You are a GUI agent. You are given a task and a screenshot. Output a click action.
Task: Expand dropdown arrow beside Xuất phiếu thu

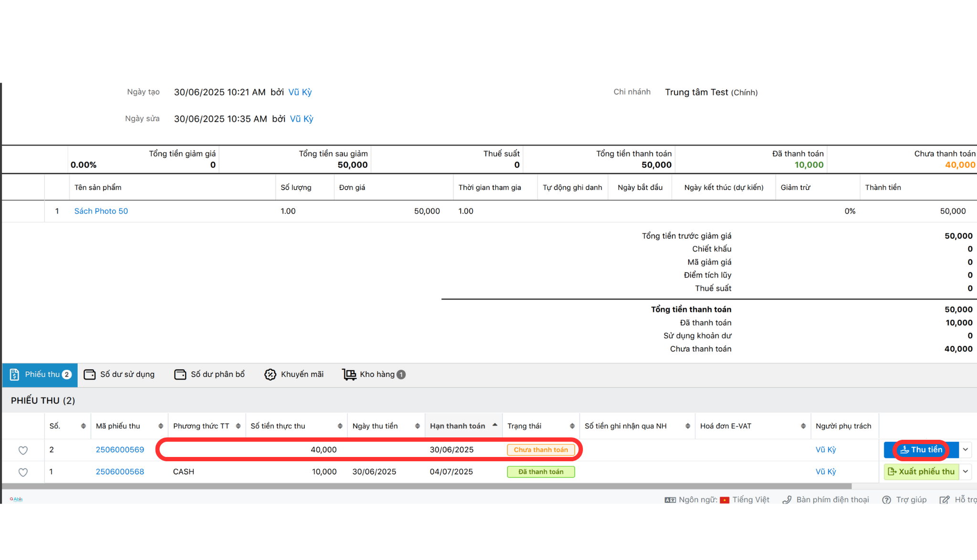pyautogui.click(x=965, y=472)
